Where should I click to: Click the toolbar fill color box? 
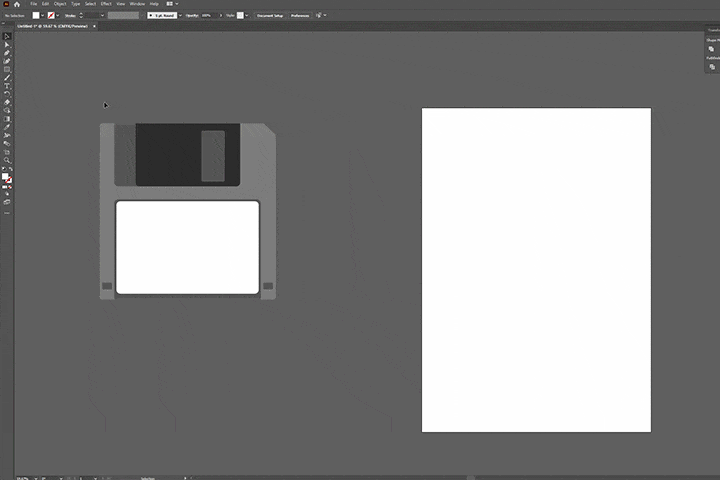coord(5,177)
